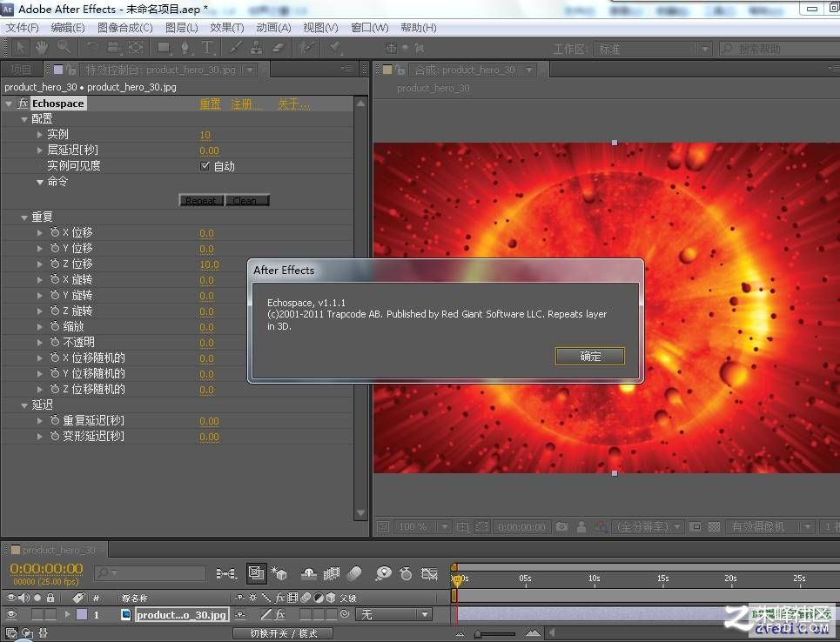Viewport: 840px width, 642px height.
Task: Select the Clone Stamp tool
Action: point(257,48)
